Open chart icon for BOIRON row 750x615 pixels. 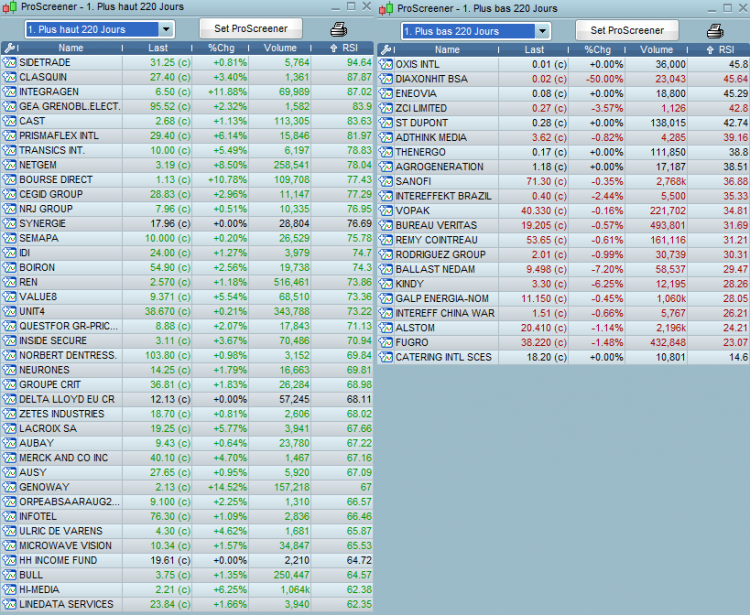(x=9, y=267)
